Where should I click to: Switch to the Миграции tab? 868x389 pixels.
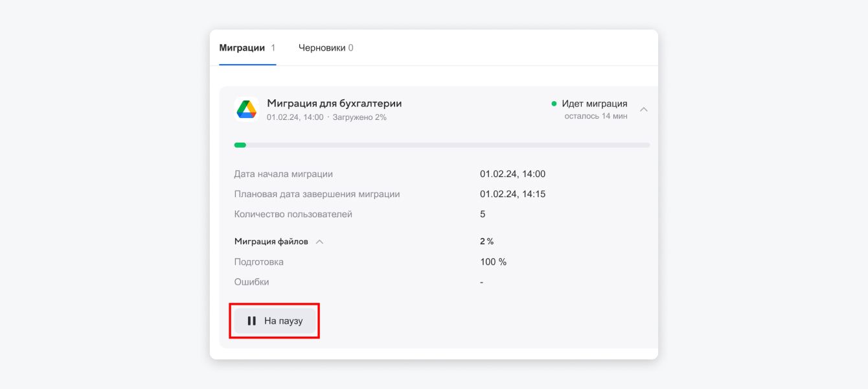click(242, 48)
